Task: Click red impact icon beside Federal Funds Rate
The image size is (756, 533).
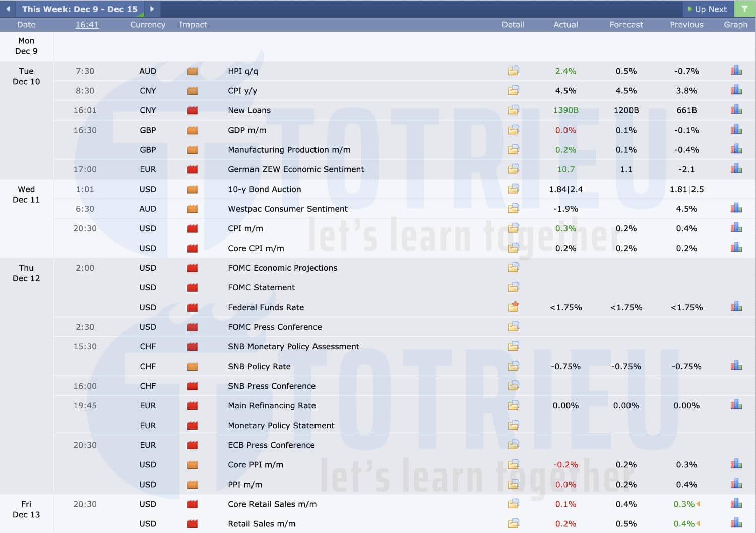Action: (x=192, y=307)
